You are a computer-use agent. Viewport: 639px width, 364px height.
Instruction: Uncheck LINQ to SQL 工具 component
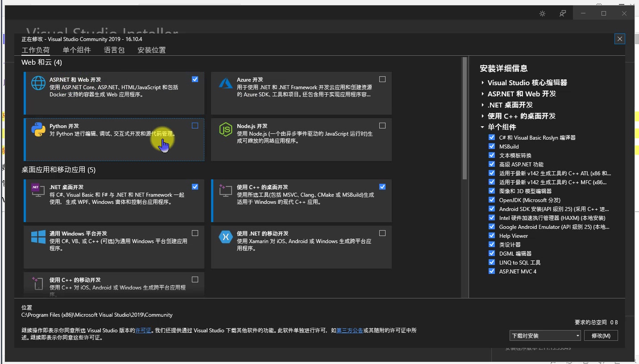492,262
